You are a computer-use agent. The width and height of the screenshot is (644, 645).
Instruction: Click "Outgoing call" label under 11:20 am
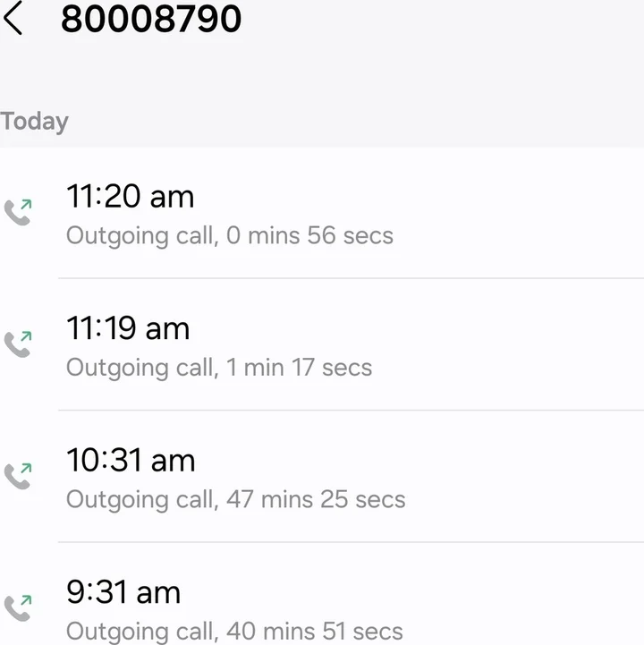point(140,236)
